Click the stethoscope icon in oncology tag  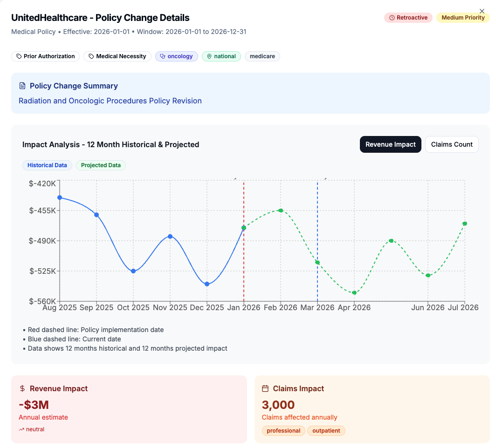coord(163,56)
